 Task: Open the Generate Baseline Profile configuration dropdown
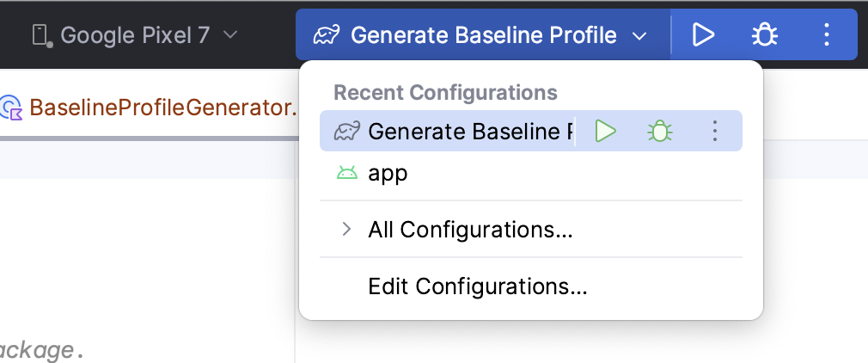click(483, 35)
